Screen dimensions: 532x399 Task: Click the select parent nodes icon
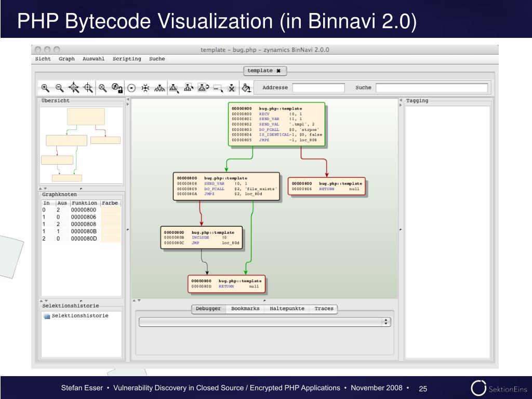[188, 88]
